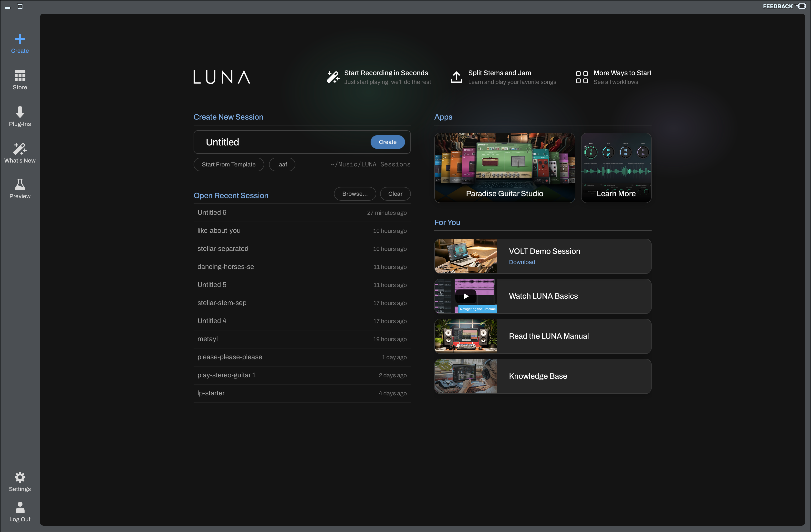The width and height of the screenshot is (811, 532).
Task: Open the Knowledge Base card
Action: click(542, 376)
